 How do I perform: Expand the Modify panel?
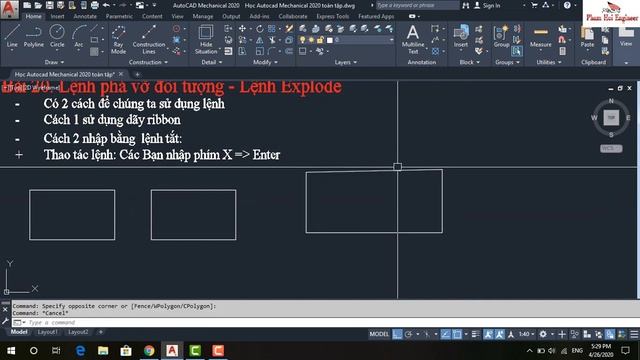265,62
